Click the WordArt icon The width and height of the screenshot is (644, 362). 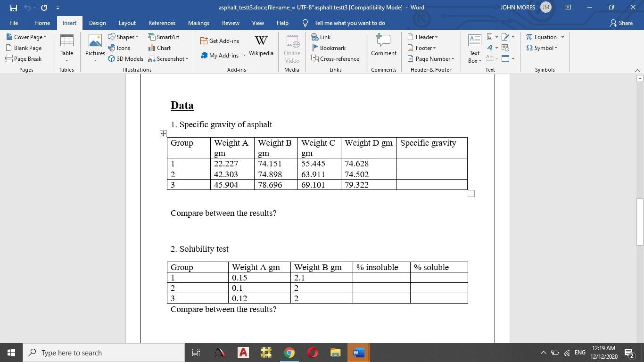click(490, 48)
